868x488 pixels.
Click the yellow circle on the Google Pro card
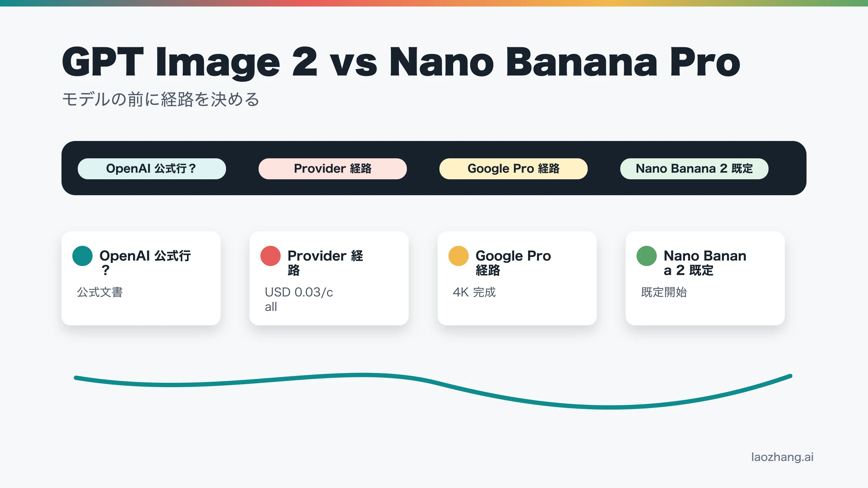pos(459,256)
